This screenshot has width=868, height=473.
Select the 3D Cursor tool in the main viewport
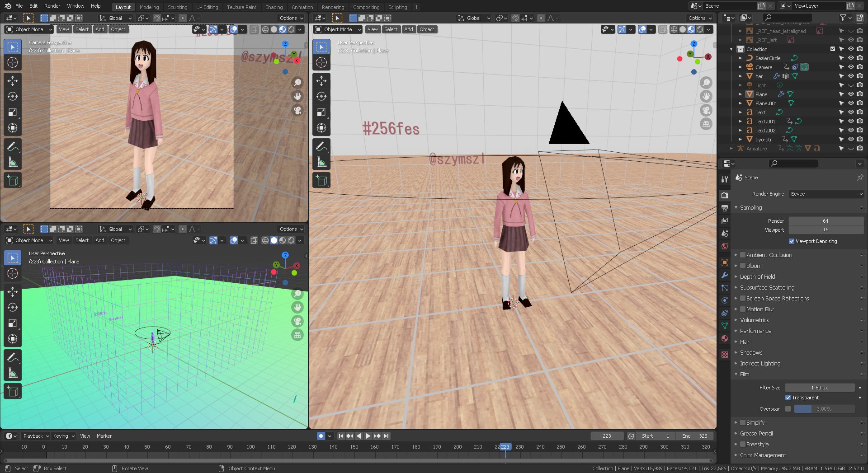tap(321, 62)
